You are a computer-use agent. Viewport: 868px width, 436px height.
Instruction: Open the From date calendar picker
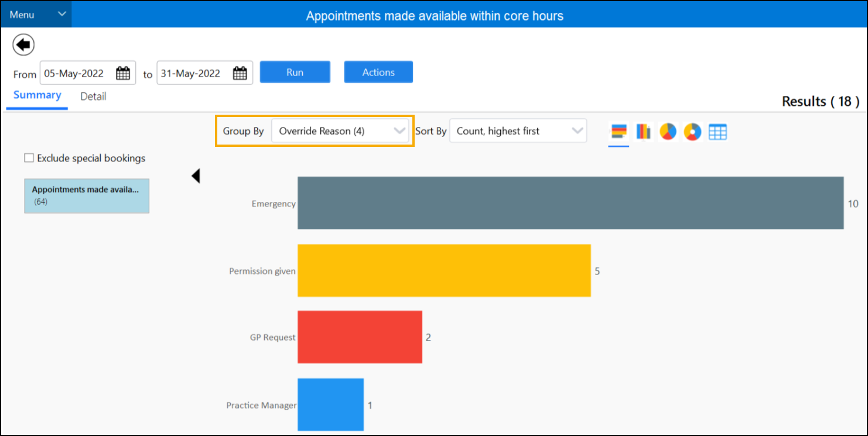coord(123,73)
